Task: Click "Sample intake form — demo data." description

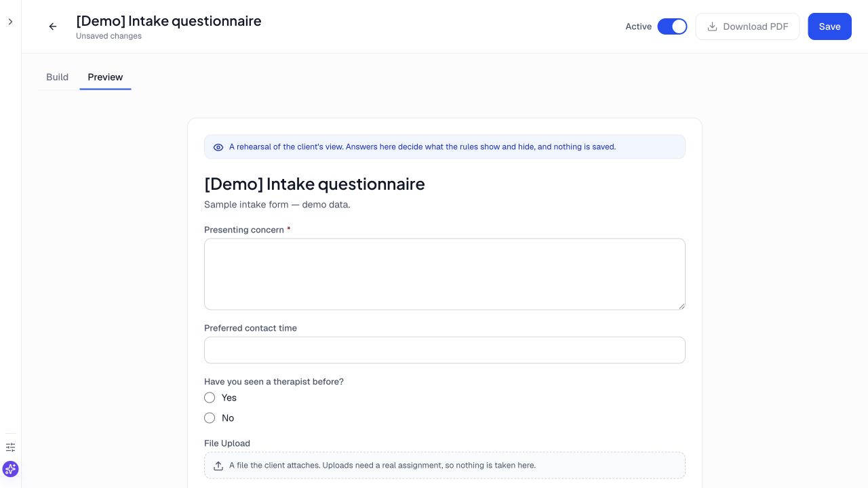Action: click(277, 205)
